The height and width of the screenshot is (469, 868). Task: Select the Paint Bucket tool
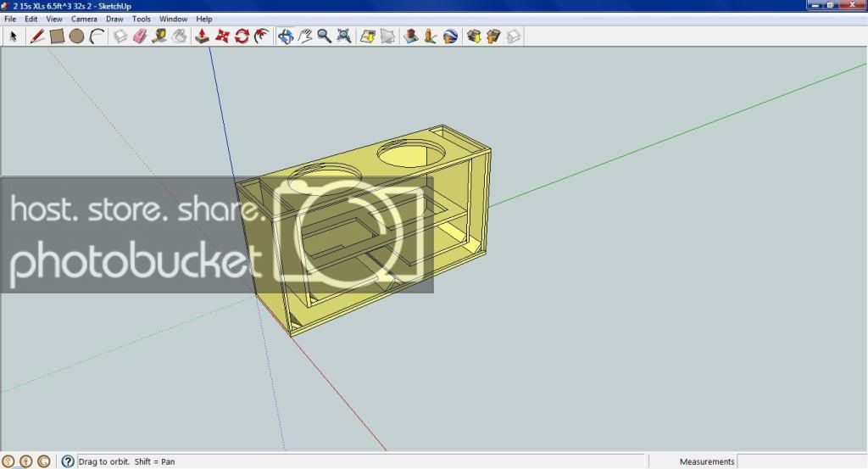179,36
